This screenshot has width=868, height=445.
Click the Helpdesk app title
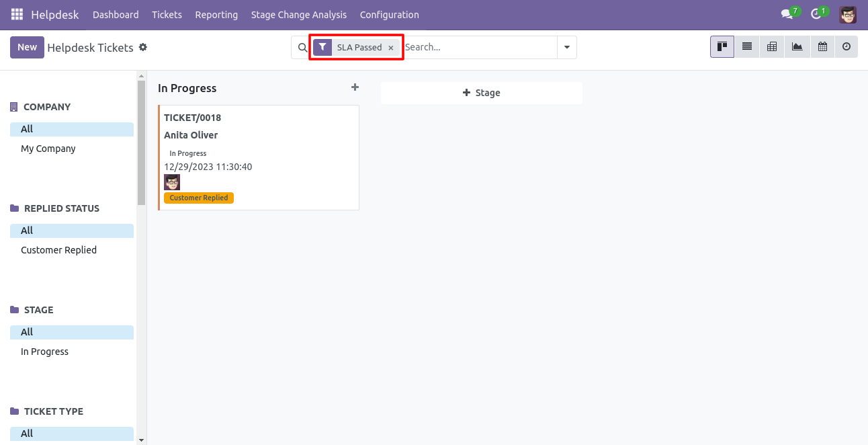[55, 14]
